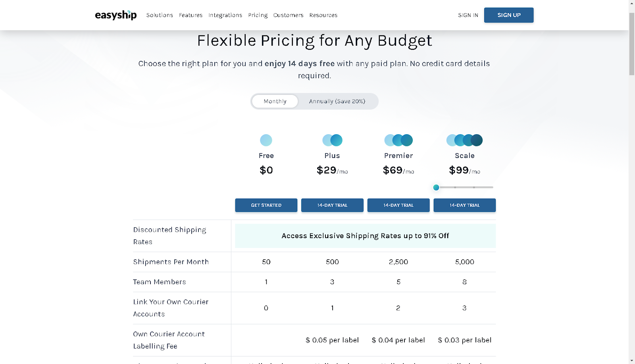Select the Premier plan circles icon
The width and height of the screenshot is (635, 364).
398,140
